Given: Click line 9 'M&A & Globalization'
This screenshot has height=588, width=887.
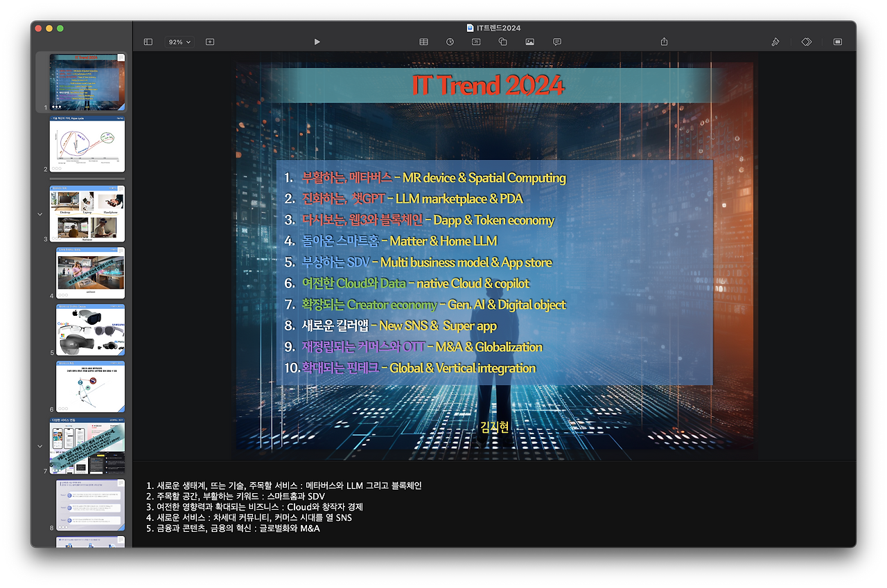Looking at the screenshot, I should [x=489, y=347].
